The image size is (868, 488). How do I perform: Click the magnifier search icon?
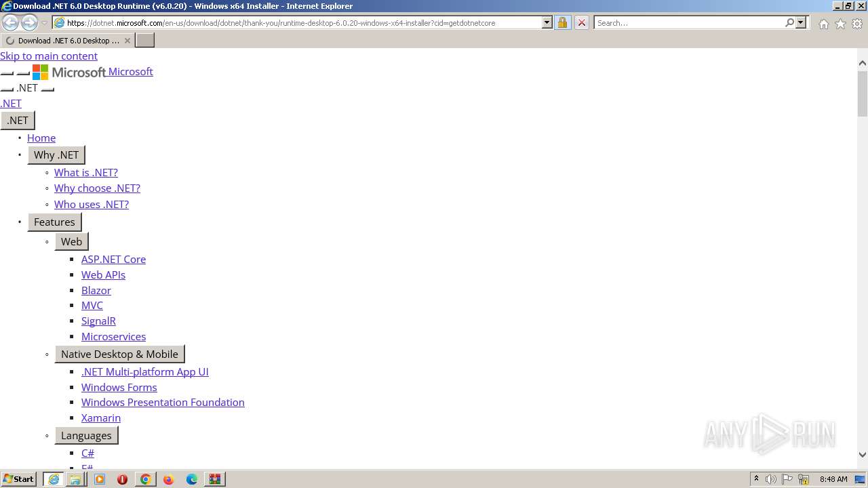789,22
